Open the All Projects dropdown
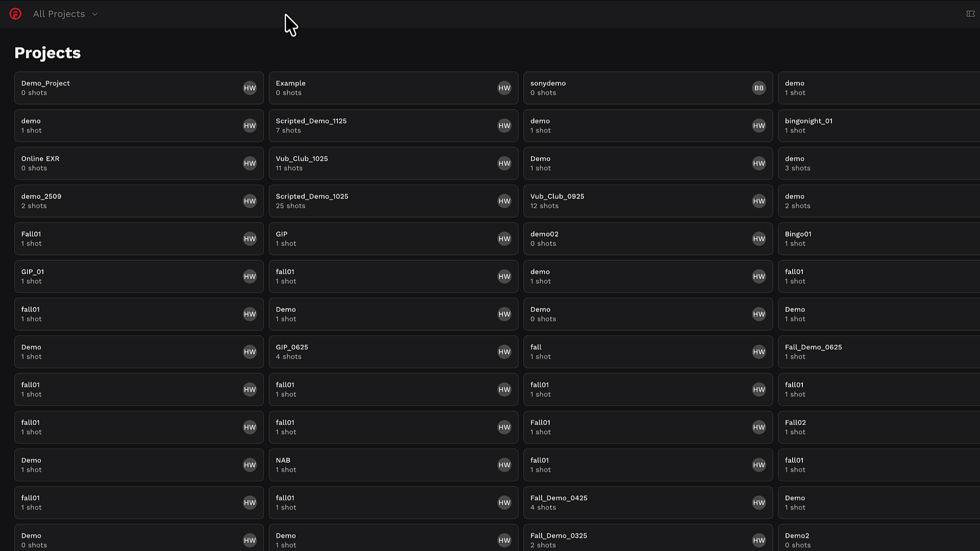980x551 pixels. coord(59,14)
